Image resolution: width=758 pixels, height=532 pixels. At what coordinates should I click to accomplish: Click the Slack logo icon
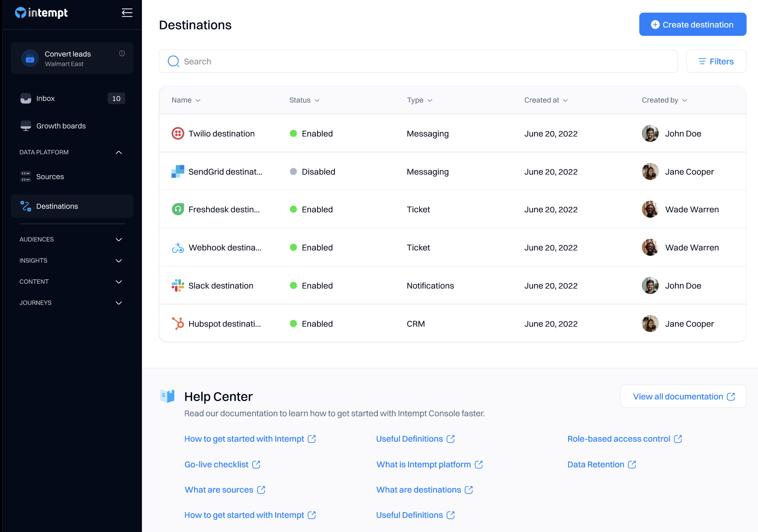click(178, 286)
